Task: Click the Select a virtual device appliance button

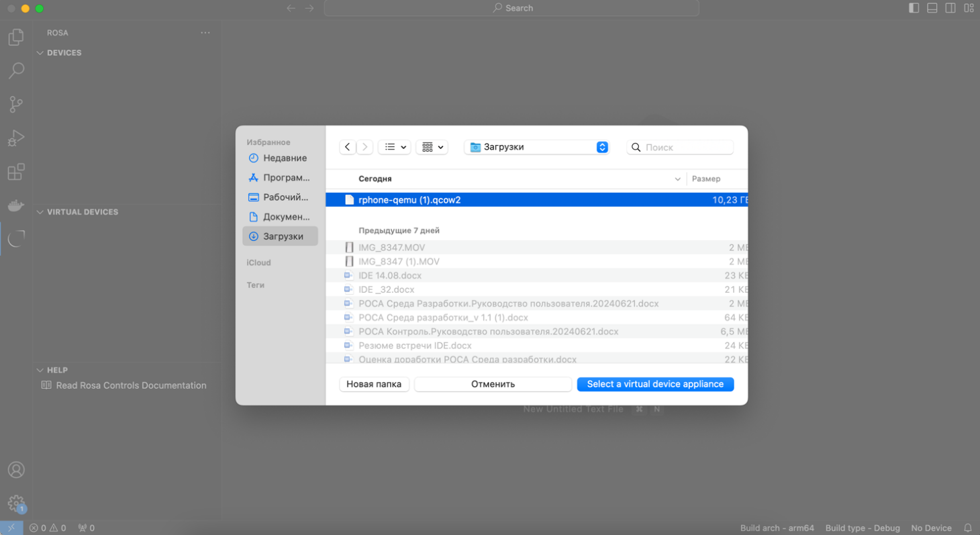Action: 655,384
